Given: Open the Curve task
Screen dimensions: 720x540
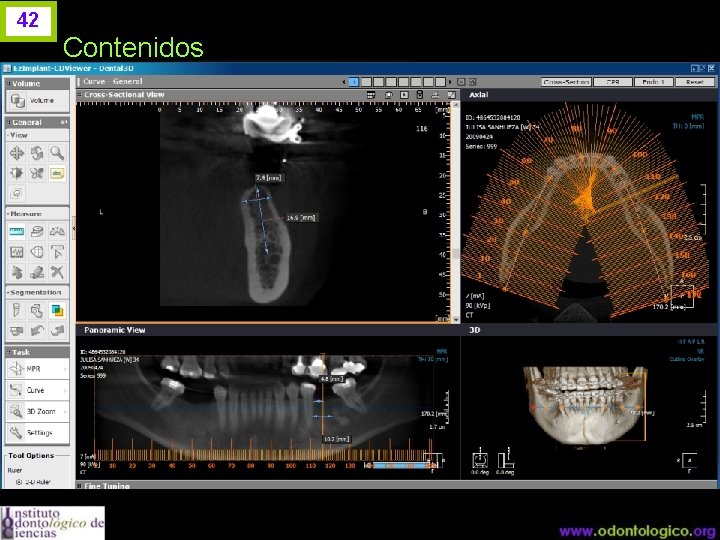Looking at the screenshot, I should 37,390.
